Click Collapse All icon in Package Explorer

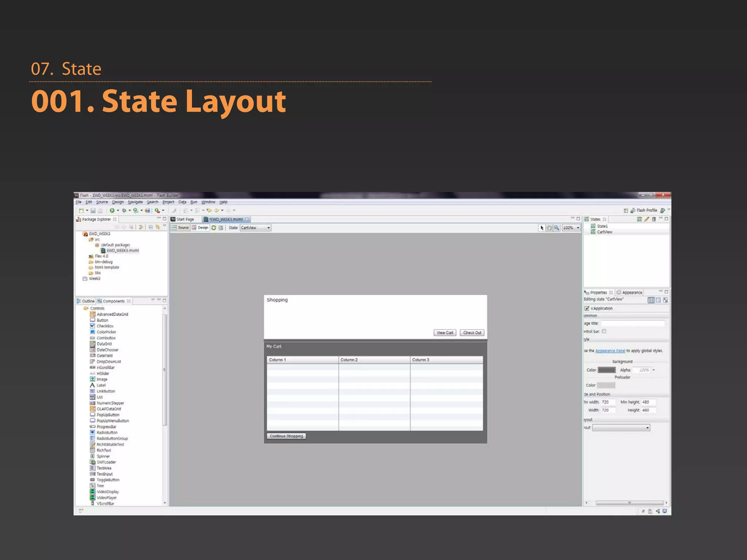pos(151,227)
